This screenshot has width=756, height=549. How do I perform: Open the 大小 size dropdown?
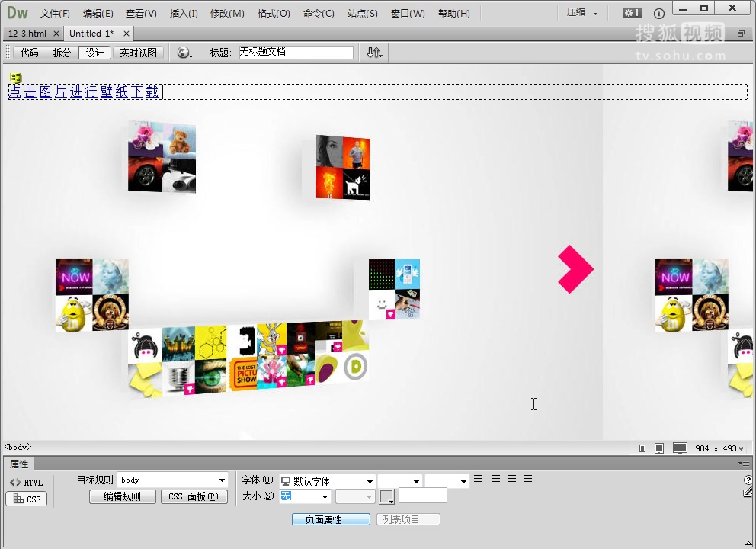point(305,496)
